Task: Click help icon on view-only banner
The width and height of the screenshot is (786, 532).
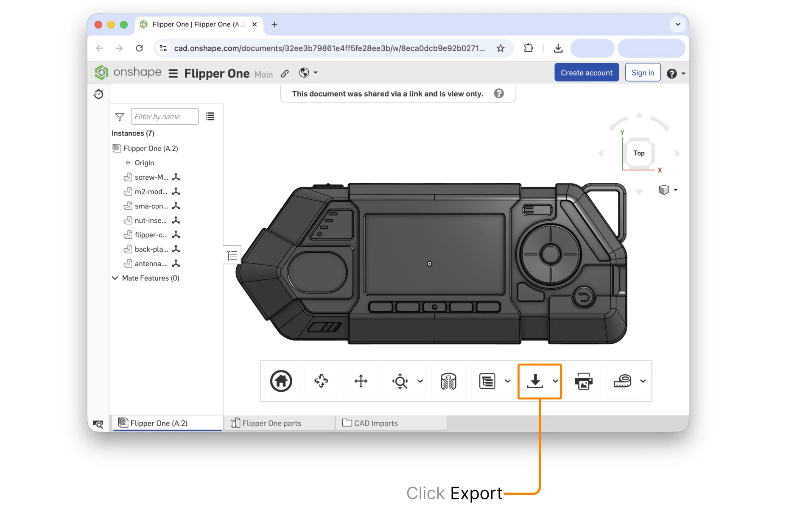Action: (x=499, y=93)
